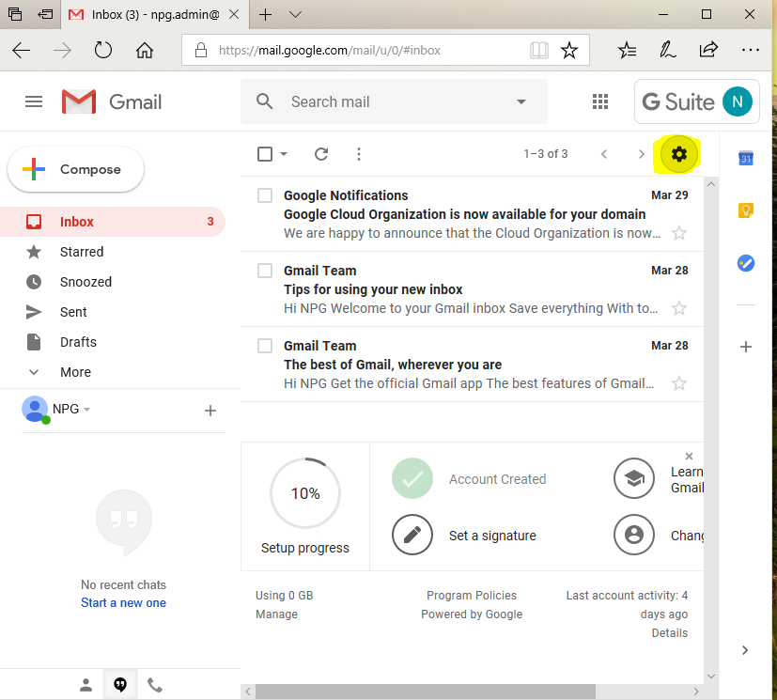Switch to phone calls tab
Viewport: 777px width, 700px height.
click(x=155, y=685)
